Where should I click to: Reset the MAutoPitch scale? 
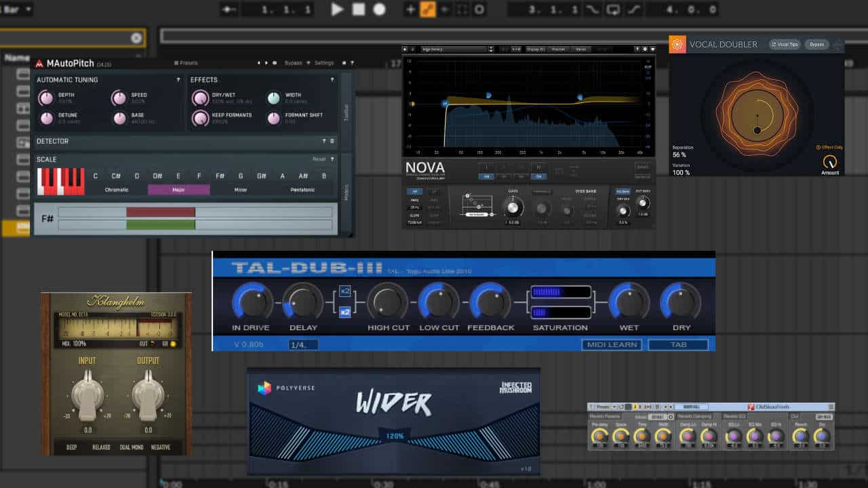coord(319,159)
